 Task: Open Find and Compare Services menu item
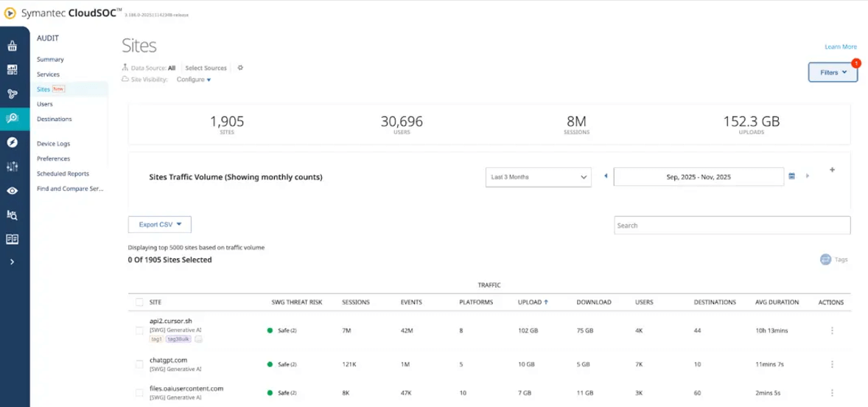[70, 188]
